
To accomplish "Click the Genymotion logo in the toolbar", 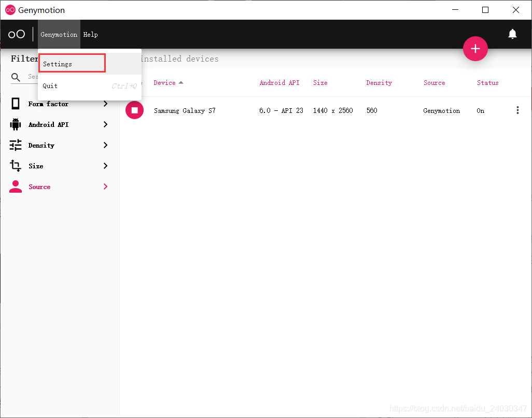I will 16,34.
